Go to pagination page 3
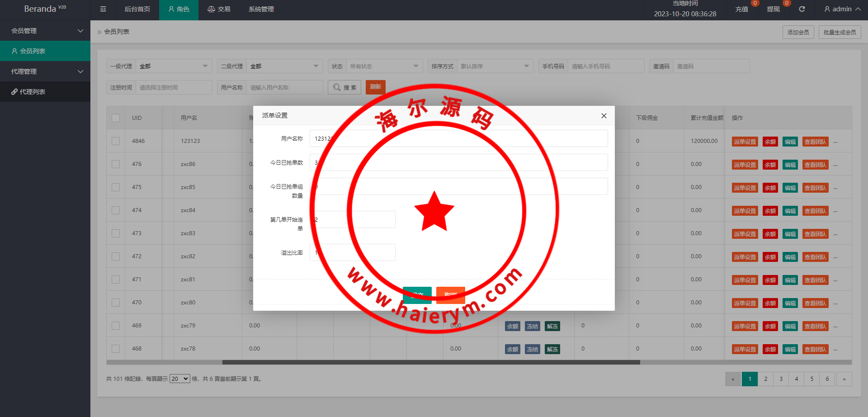 pyautogui.click(x=781, y=379)
